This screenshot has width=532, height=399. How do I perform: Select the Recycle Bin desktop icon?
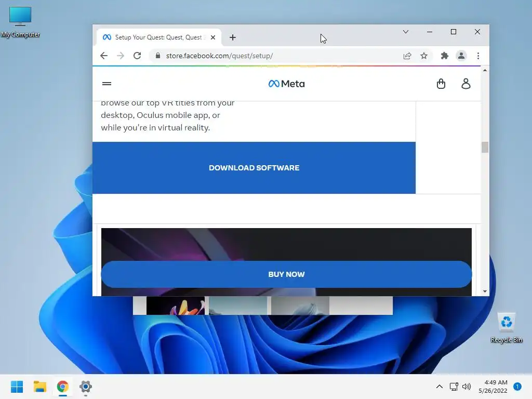[506, 328]
